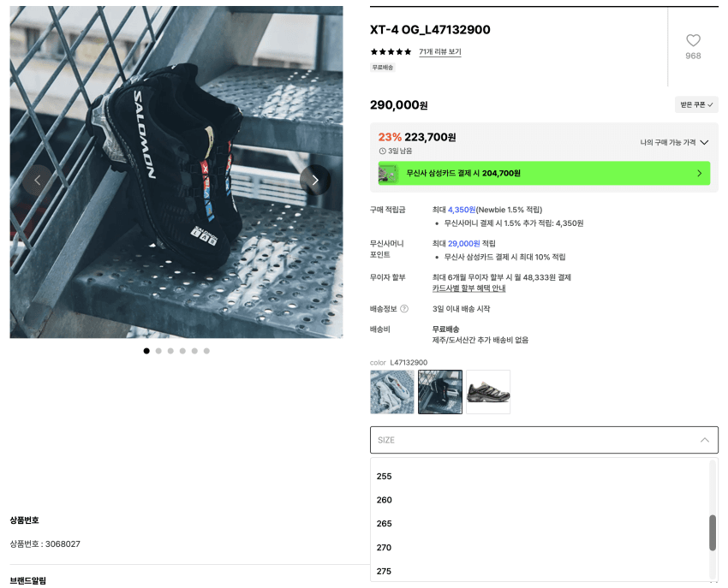Click the five-star rating
Screen dimensions: 728x588
(391, 51)
